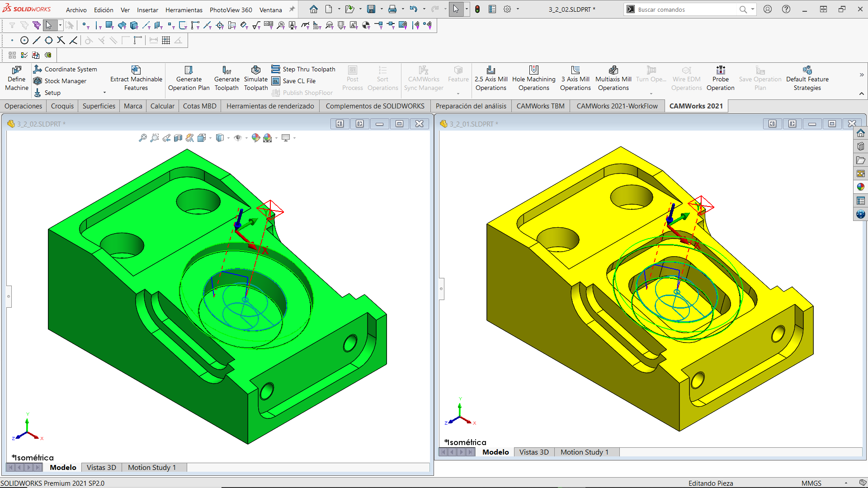Click Extract Machinable Features icon
Screen dimensions: 868x488
136,70
